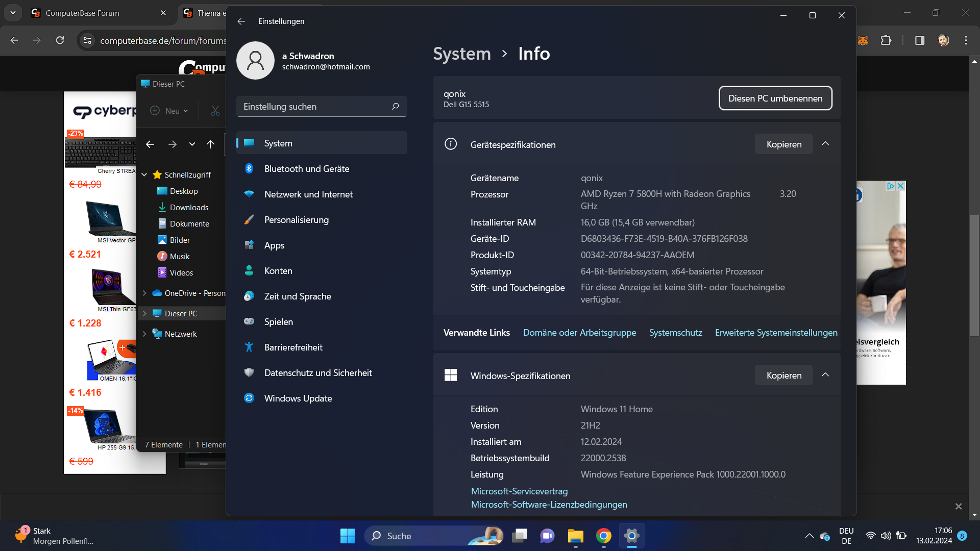Click search magnifier icon in Einstellung suchen

pyautogui.click(x=395, y=107)
